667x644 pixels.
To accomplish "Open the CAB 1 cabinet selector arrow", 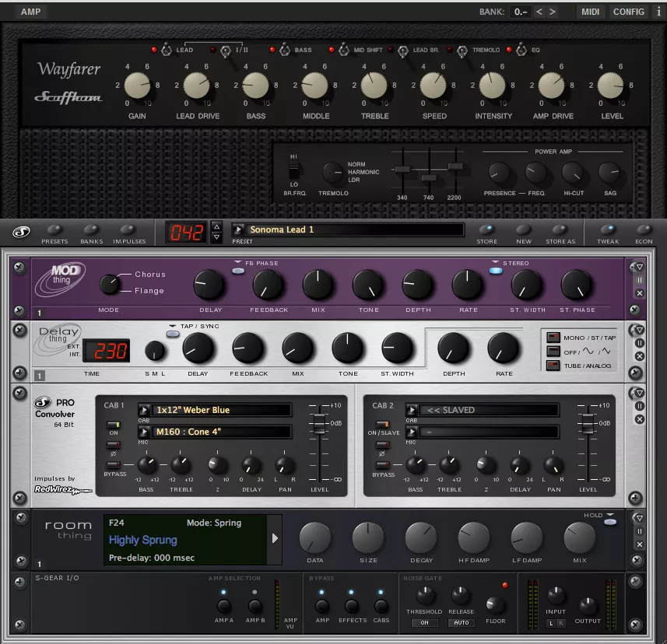I will [144, 410].
